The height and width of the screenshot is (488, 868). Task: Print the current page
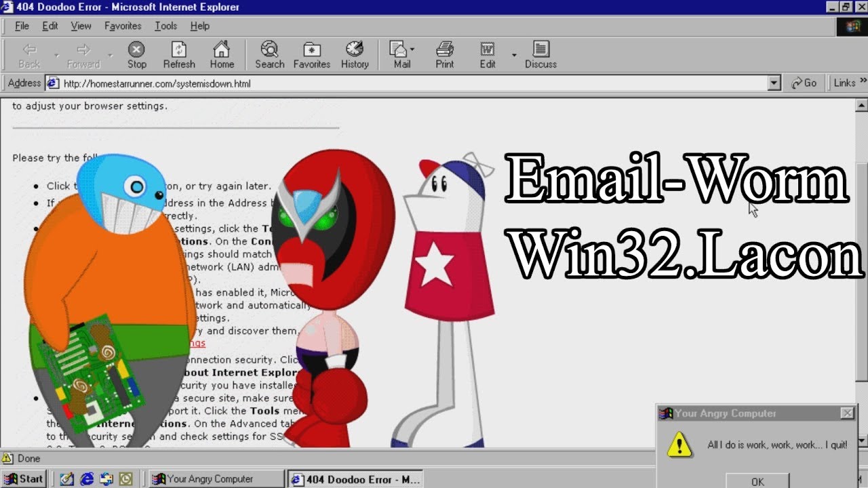pos(445,55)
